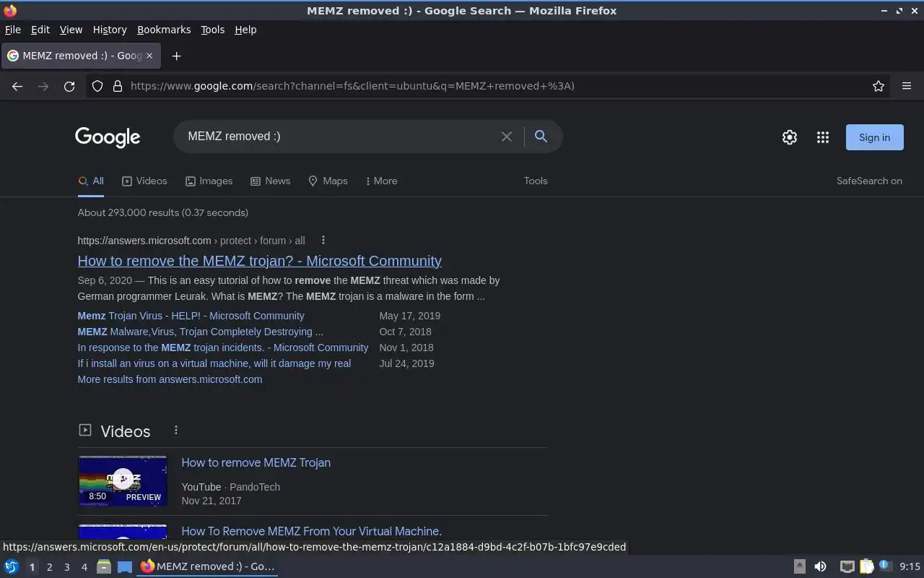Switch to workspace 2
Screen dimensions: 924x578
pos(49,567)
